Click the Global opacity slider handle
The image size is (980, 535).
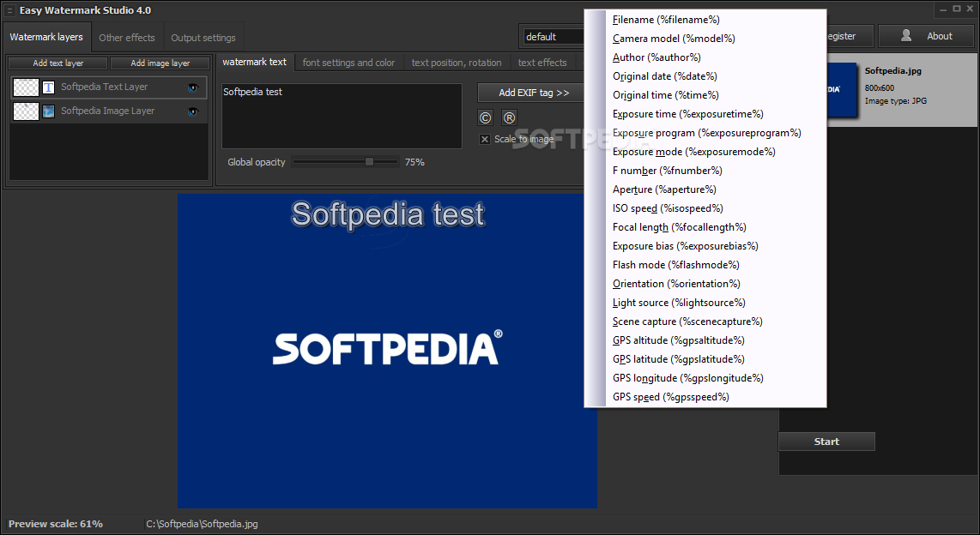(369, 162)
